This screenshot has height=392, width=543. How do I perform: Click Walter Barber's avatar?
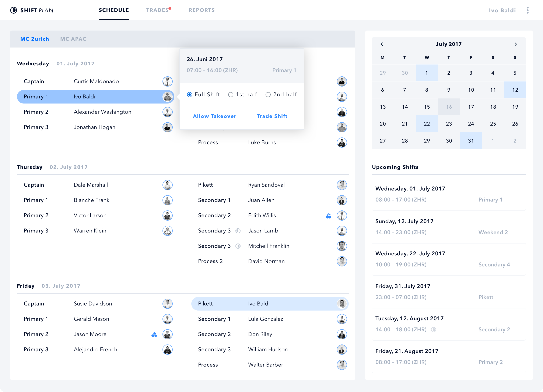342,365
